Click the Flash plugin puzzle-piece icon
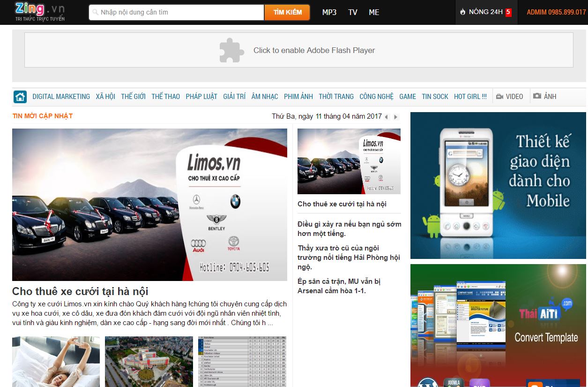588x387 pixels. [232, 50]
